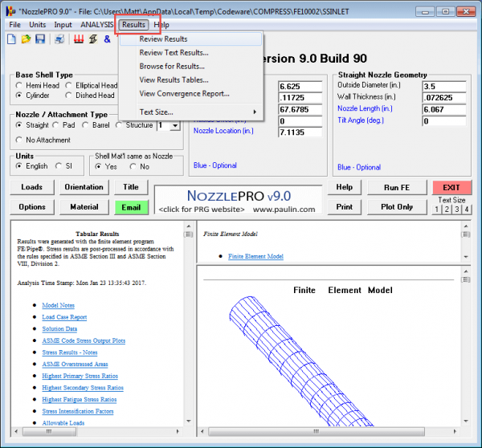Screen dimensions: 482x448
Task: Choose the Pad nozzle attachment type
Action: [55, 125]
